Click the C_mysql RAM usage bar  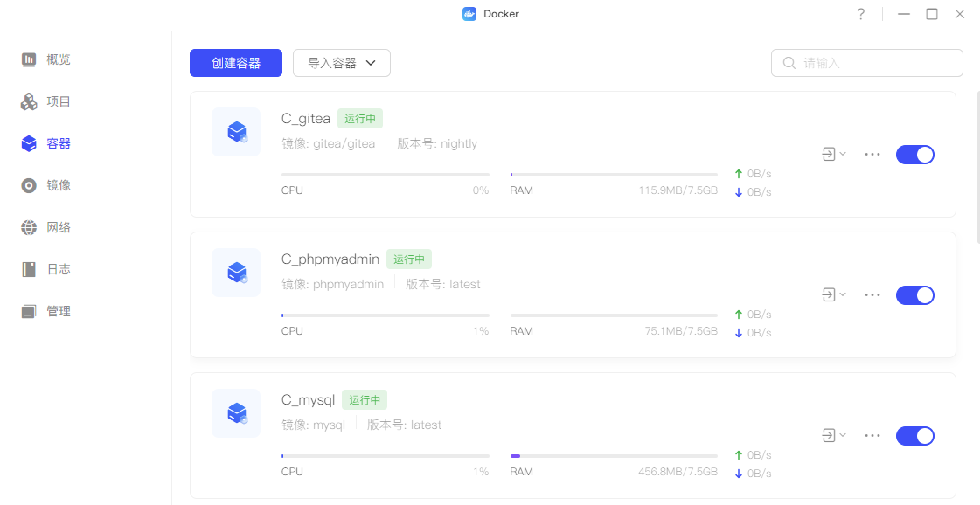pyautogui.click(x=614, y=456)
